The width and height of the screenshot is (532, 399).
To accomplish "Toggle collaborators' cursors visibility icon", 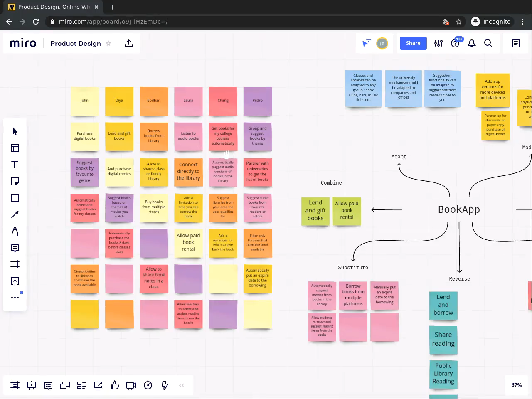I will point(366,43).
